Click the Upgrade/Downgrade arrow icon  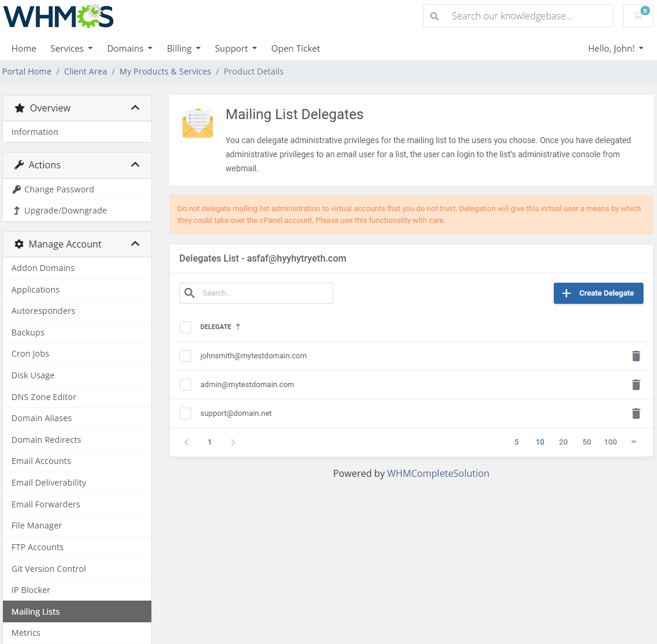(x=16, y=211)
